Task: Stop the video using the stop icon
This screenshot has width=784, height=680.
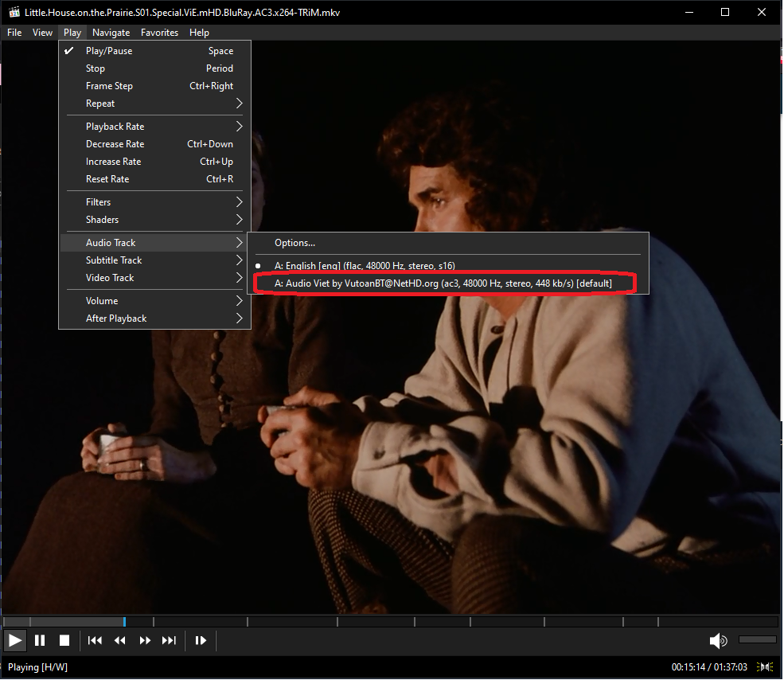Action: coord(64,641)
